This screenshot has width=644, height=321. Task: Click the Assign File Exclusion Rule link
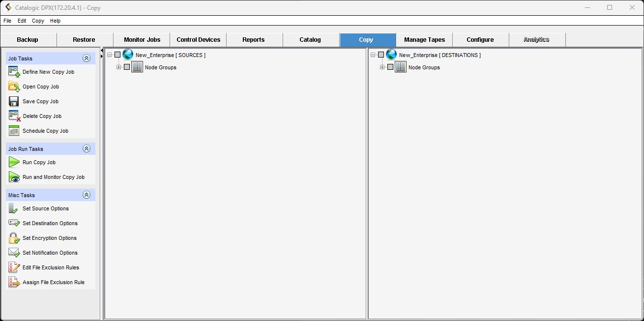coord(53,282)
